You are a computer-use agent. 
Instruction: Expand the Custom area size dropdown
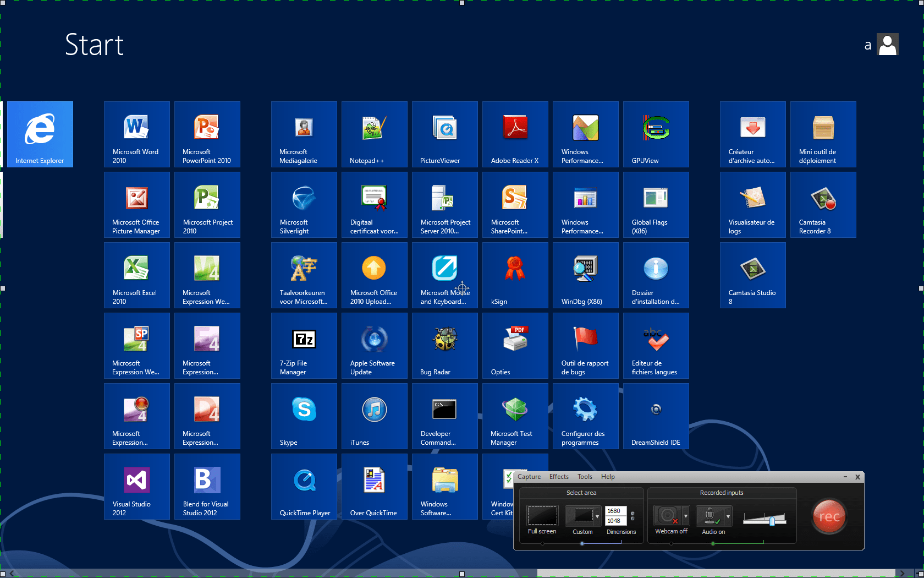point(597,516)
